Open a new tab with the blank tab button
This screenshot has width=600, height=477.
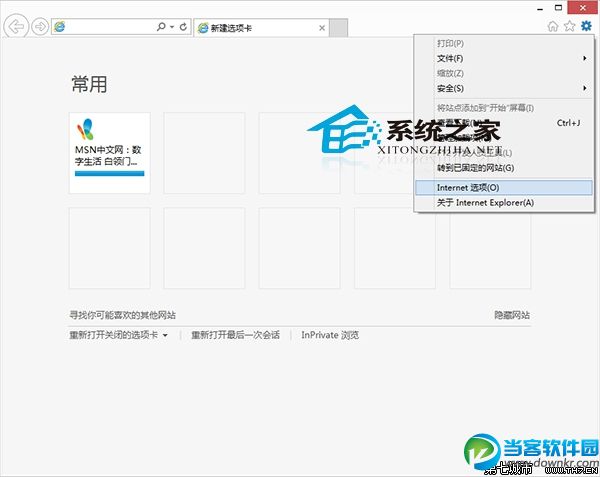(338, 28)
